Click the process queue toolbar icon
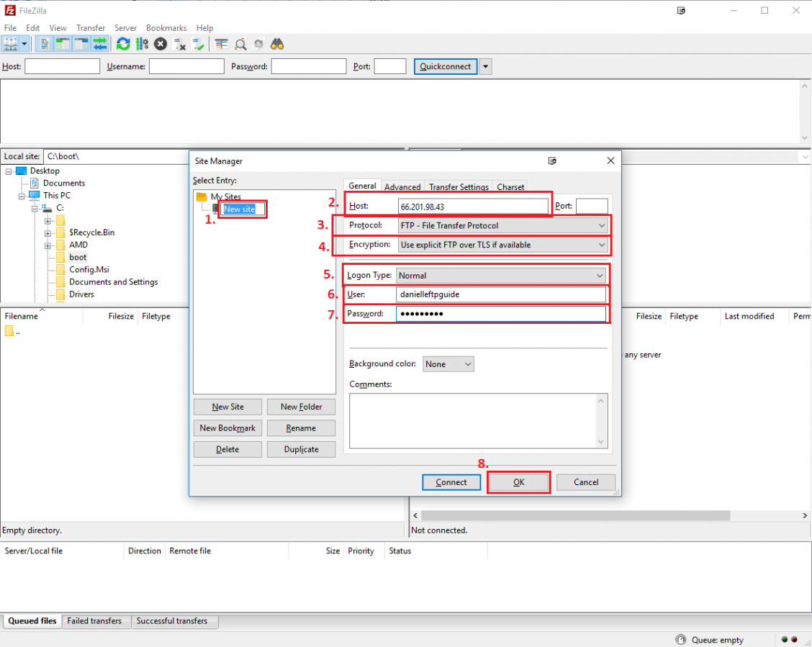 [x=142, y=44]
